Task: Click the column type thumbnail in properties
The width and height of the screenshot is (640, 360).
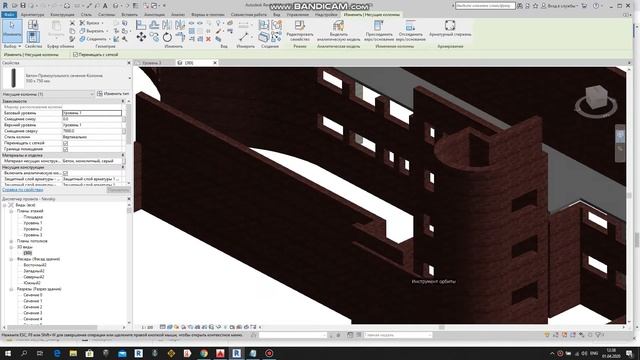Action: pos(14,78)
